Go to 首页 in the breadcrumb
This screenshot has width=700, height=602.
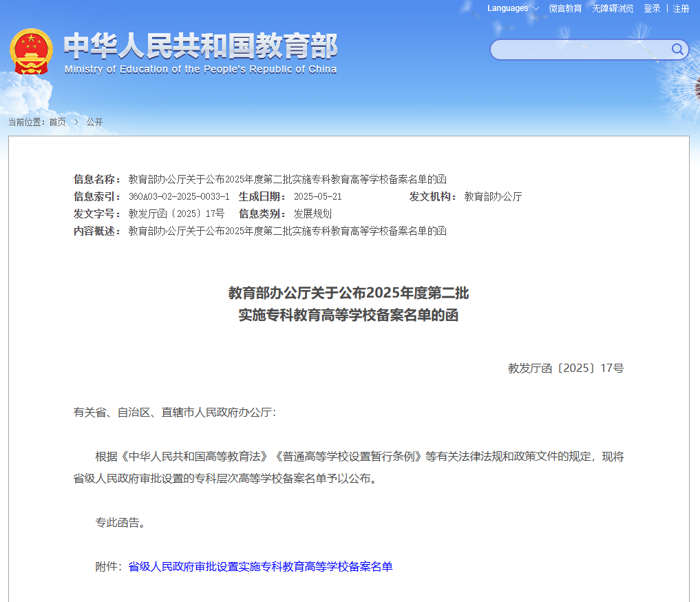coord(58,122)
